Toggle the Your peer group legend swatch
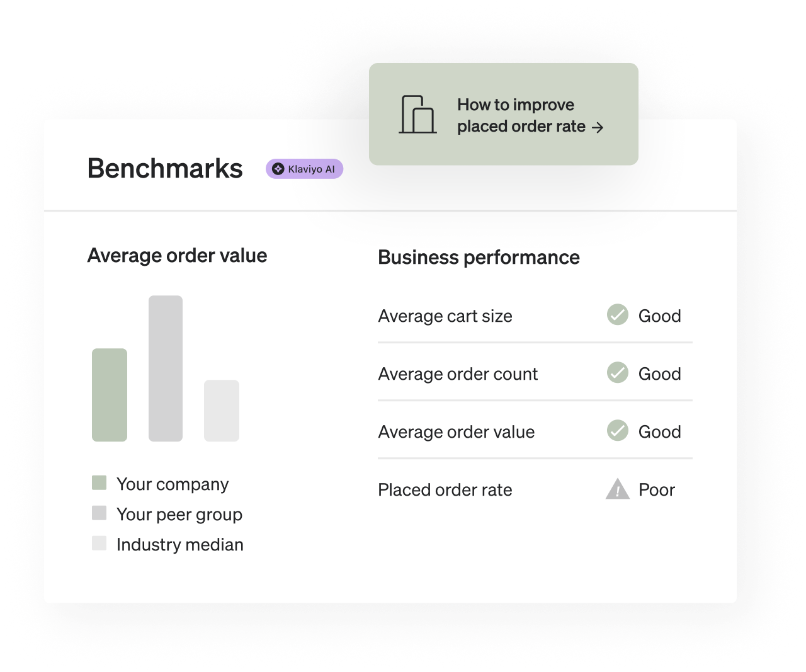This screenshot has width=806, height=672. (99, 513)
